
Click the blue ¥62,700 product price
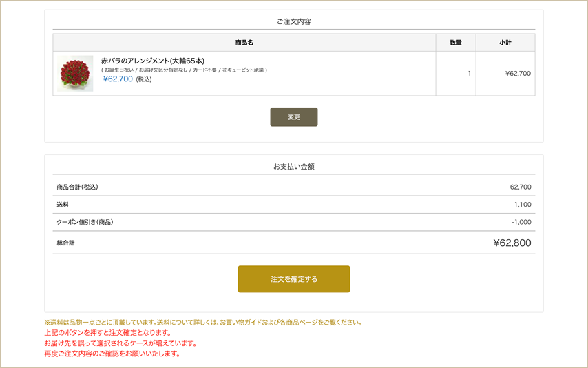point(118,79)
